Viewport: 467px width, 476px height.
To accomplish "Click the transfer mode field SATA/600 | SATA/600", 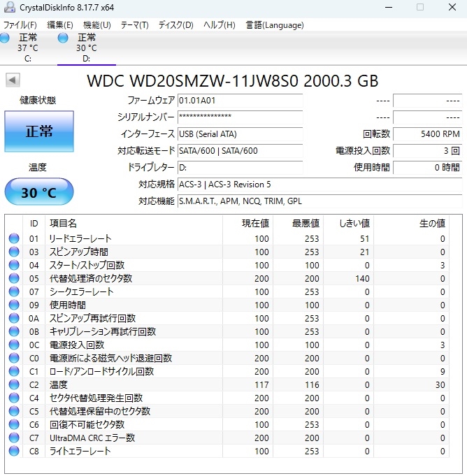I will pyautogui.click(x=240, y=150).
